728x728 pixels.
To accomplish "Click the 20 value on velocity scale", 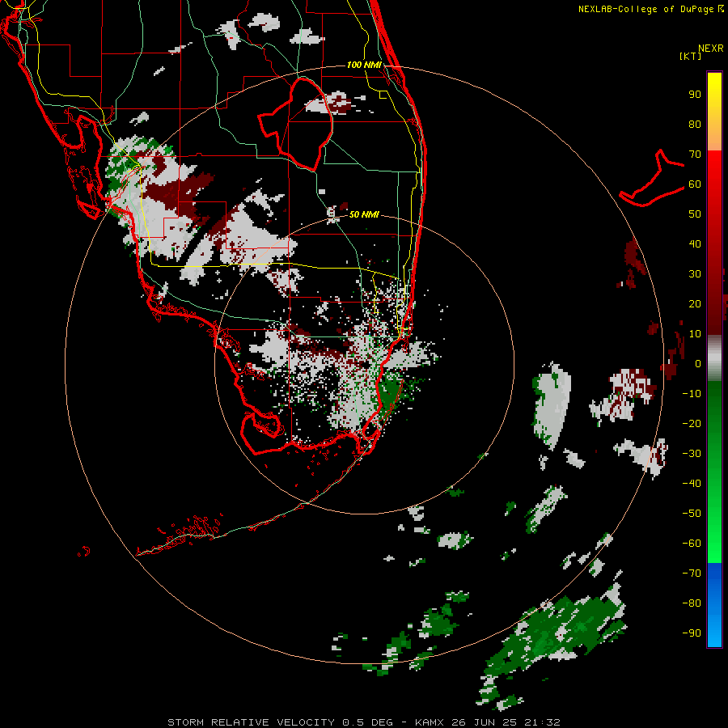I will pos(695,303).
